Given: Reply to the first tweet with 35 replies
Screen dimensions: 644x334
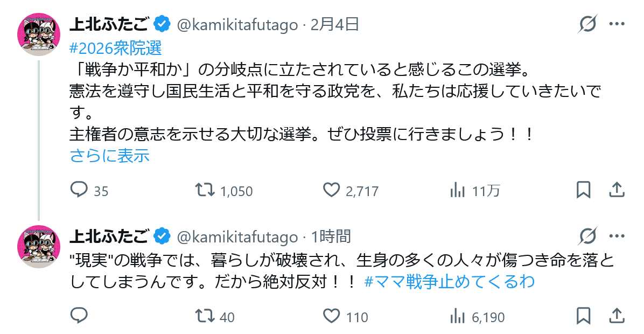Looking at the screenshot, I should click(80, 190).
